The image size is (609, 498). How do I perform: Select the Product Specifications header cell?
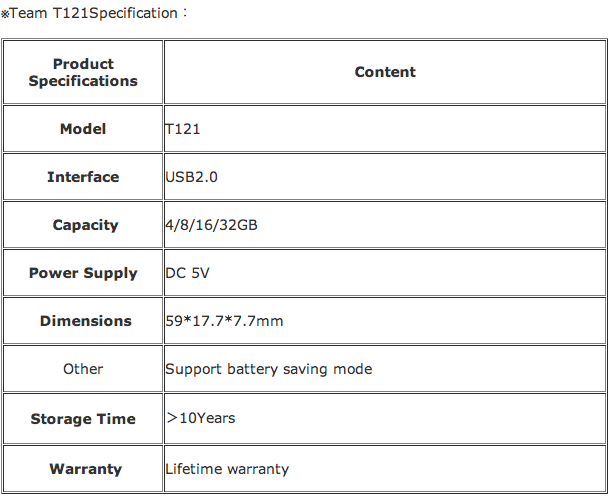click(83, 72)
